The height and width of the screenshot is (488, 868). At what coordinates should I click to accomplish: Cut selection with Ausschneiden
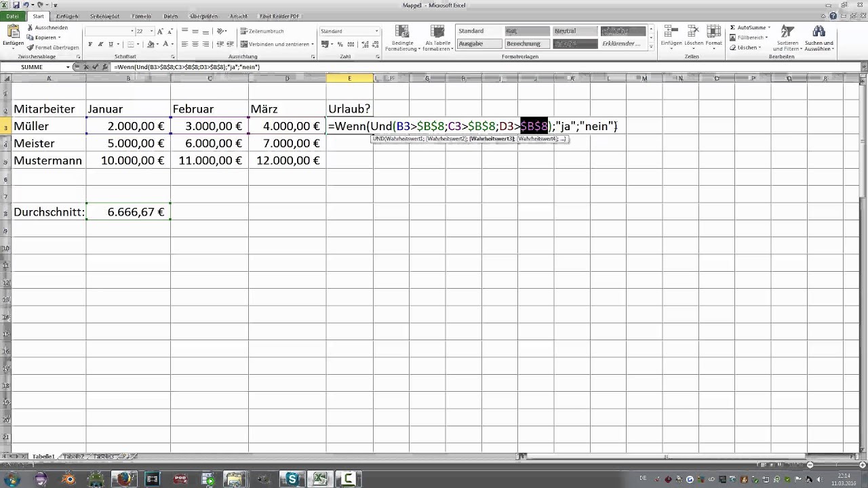point(47,28)
